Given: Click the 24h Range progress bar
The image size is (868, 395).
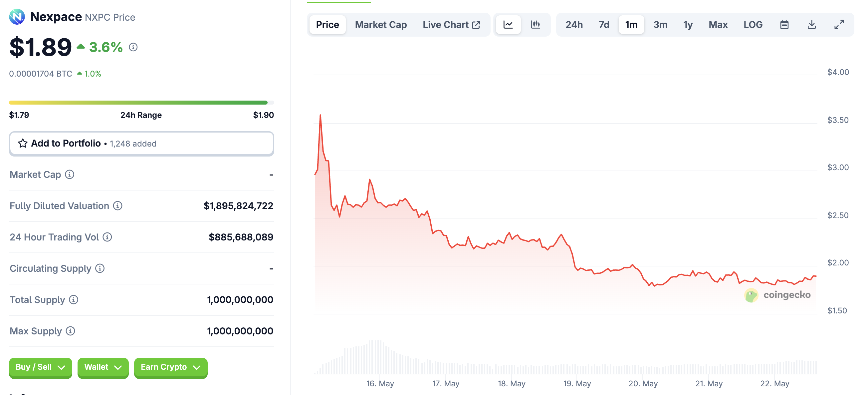Looking at the screenshot, I should pos(141,102).
